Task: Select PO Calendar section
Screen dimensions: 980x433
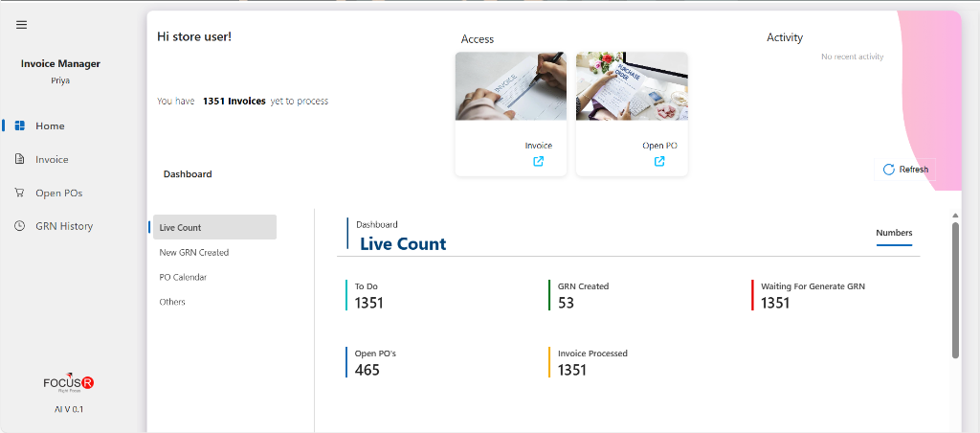Action: (183, 277)
